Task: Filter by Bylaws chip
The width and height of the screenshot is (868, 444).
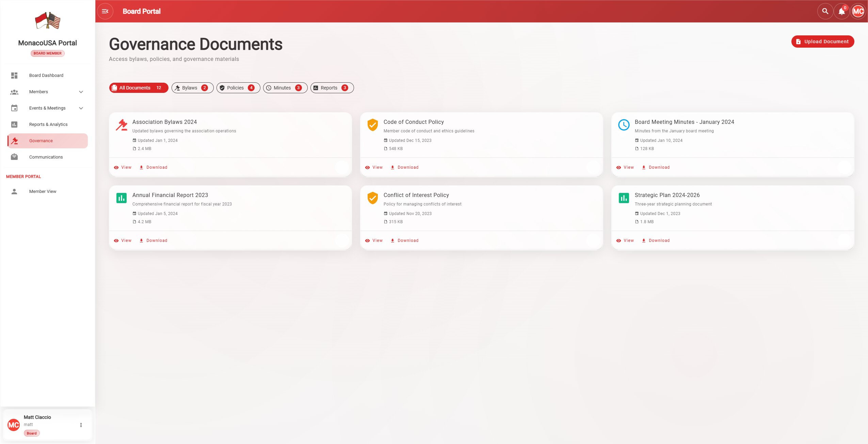Action: pos(192,88)
